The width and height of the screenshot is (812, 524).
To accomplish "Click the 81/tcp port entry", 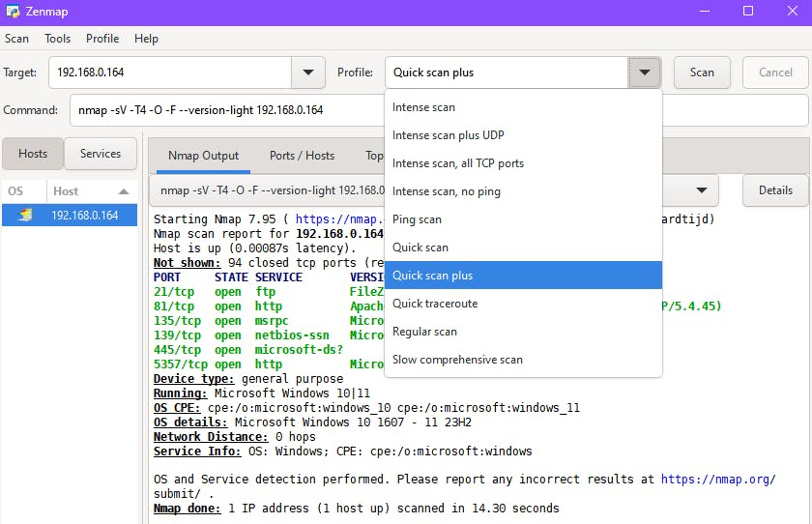I will [x=173, y=306].
